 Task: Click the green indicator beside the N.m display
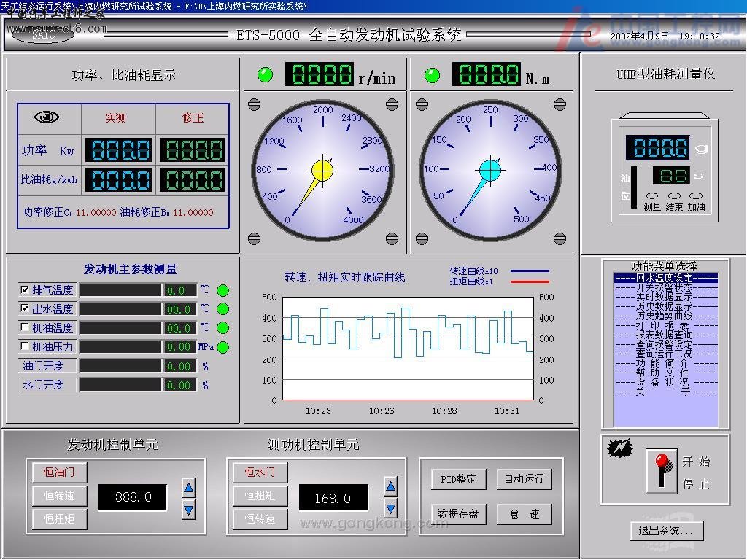tap(433, 74)
